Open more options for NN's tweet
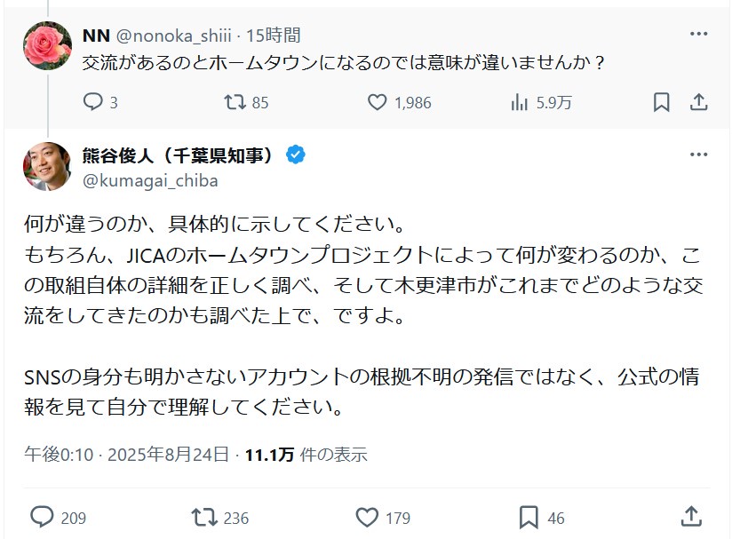The height and width of the screenshot is (539, 756). coord(699,36)
